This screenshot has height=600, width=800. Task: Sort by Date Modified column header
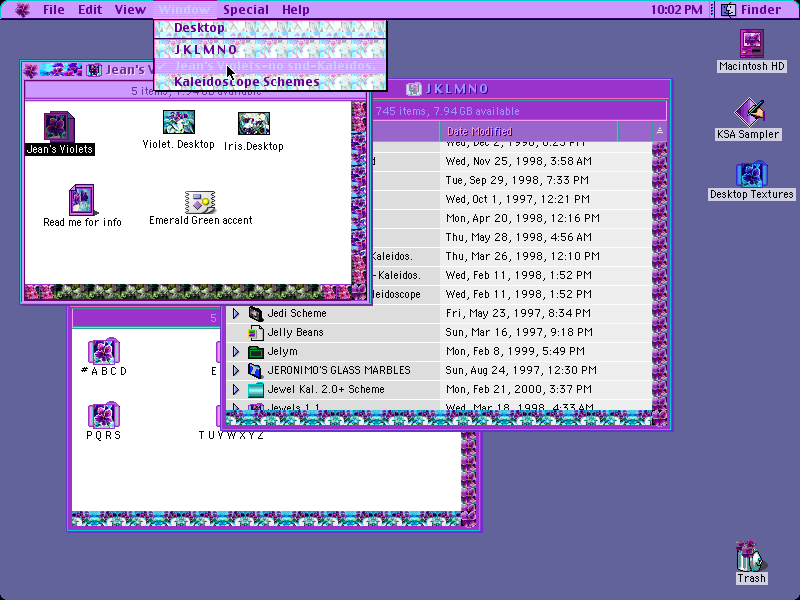point(529,131)
